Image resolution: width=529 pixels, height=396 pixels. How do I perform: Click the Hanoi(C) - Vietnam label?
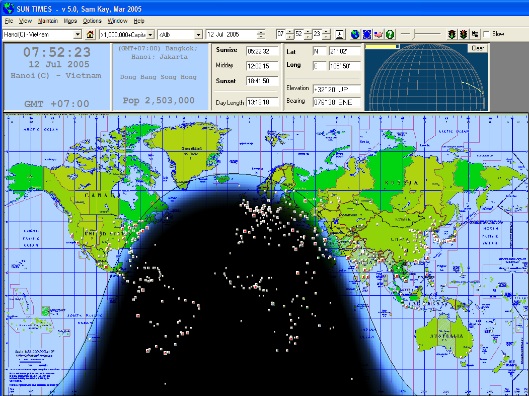pos(56,76)
